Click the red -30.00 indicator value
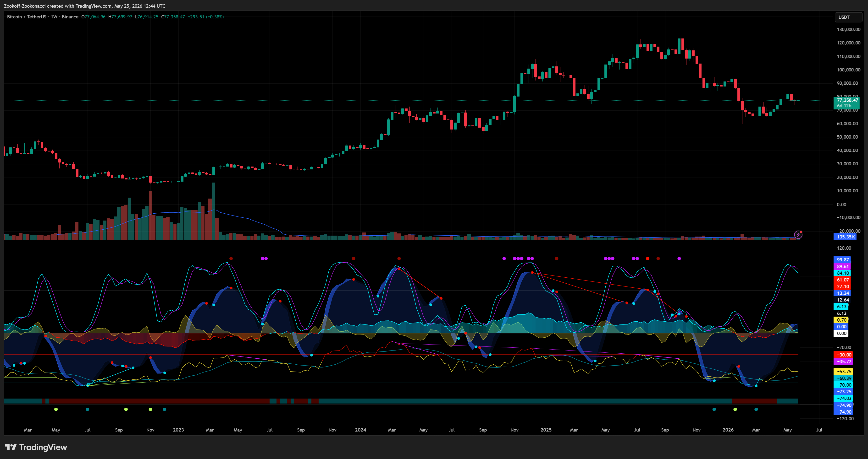This screenshot has height=459, width=868. pos(843,355)
